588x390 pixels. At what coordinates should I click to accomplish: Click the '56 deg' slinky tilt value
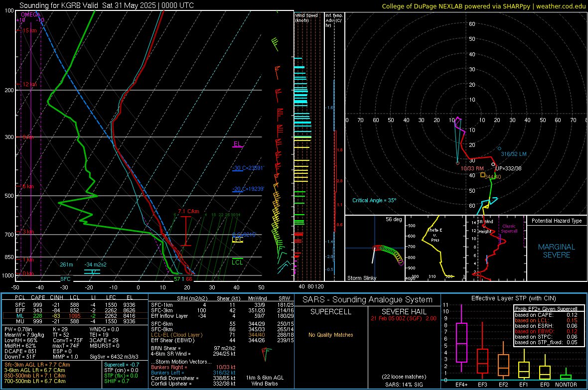[x=394, y=219]
